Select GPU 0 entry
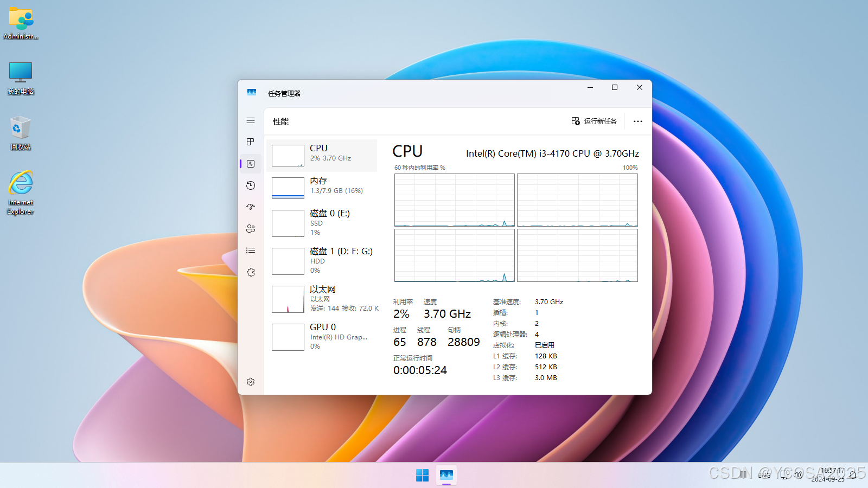The image size is (868, 488). (322, 337)
